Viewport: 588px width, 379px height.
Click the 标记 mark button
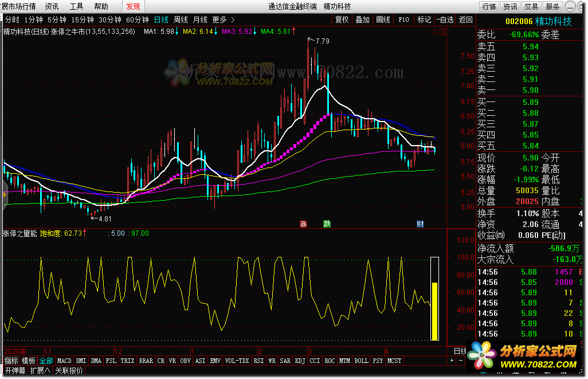tap(424, 20)
